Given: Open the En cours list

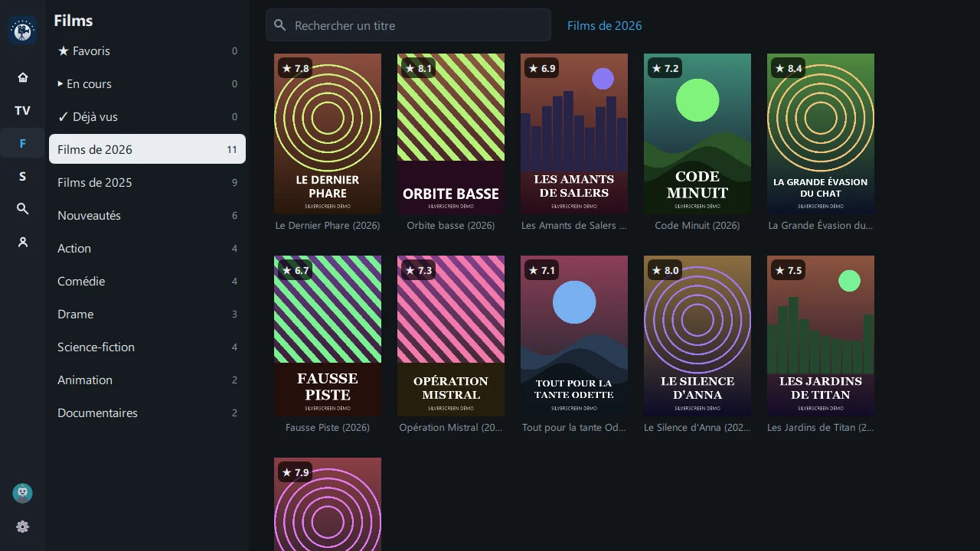Looking at the screenshot, I should tap(147, 84).
